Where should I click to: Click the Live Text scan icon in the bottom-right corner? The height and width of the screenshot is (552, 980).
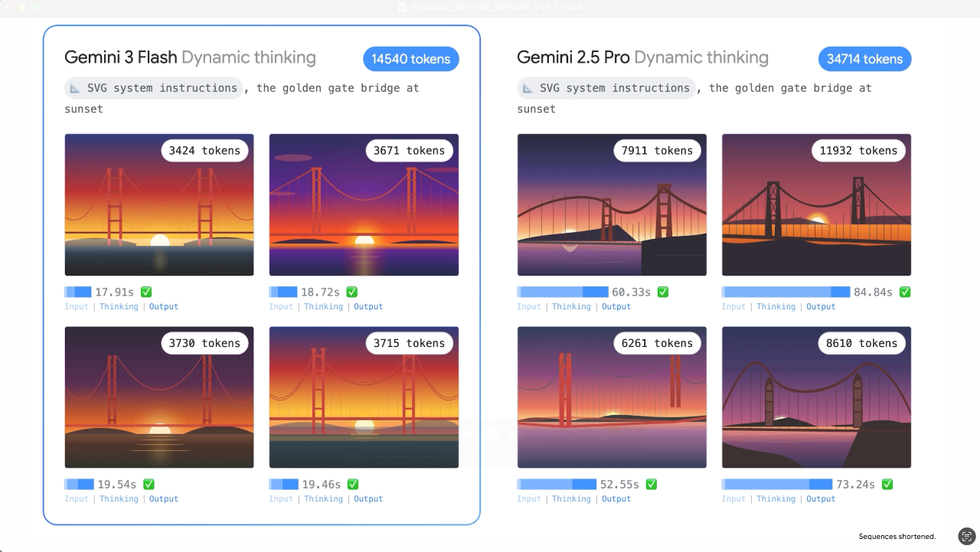click(967, 536)
